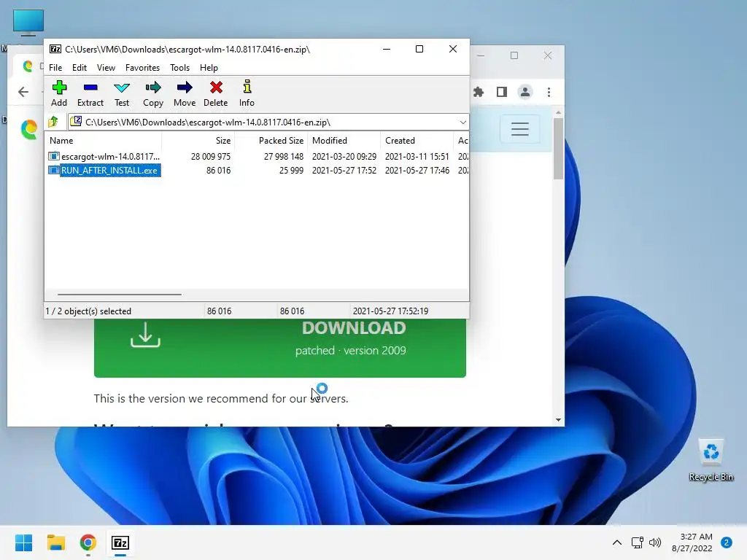Viewport: 747px width, 560px height.
Task: Click scroll down arrow in Chrome page
Action: (x=558, y=420)
